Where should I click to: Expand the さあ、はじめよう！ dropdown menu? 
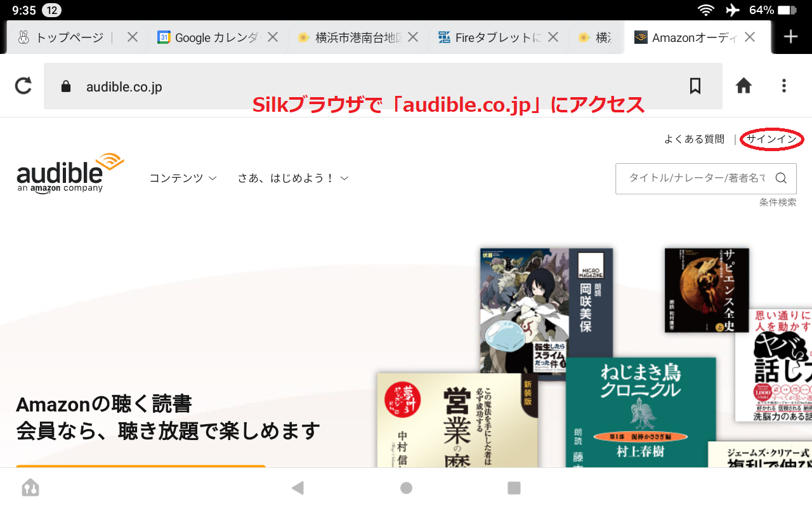[293, 178]
